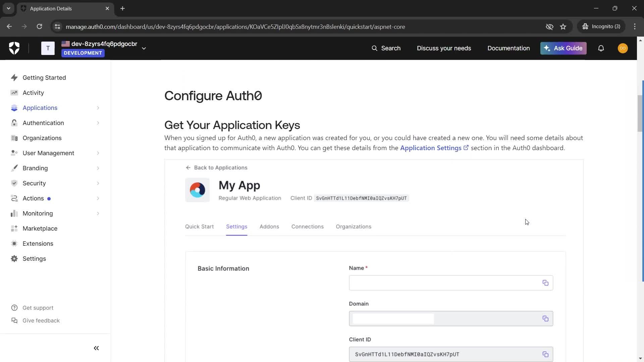Image resolution: width=644 pixels, height=362 pixels.
Task: Click Ask Guide button
Action: pyautogui.click(x=563, y=48)
